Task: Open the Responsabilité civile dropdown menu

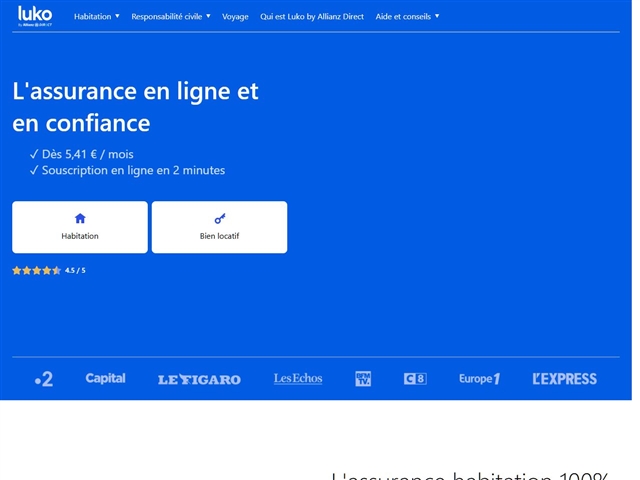Action: pyautogui.click(x=170, y=17)
